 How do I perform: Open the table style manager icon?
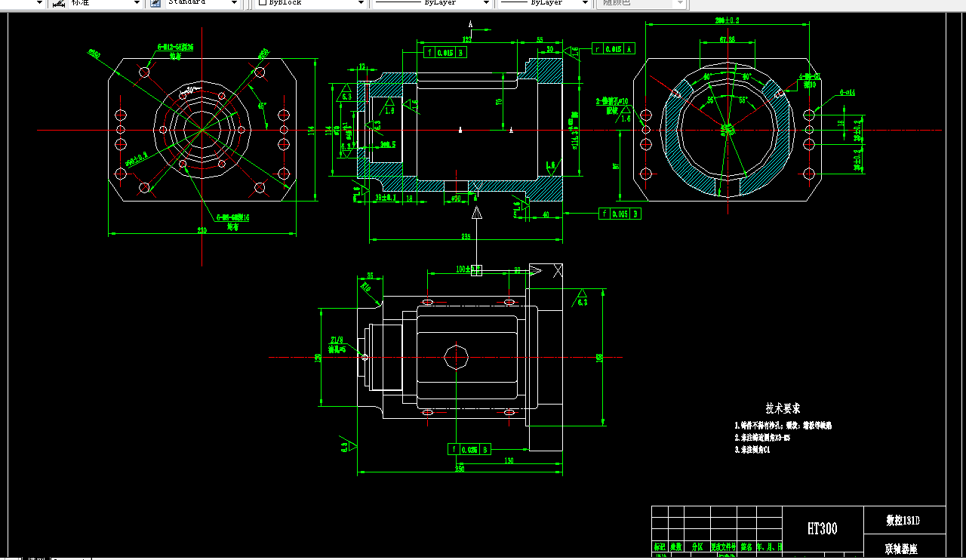click(x=155, y=3)
